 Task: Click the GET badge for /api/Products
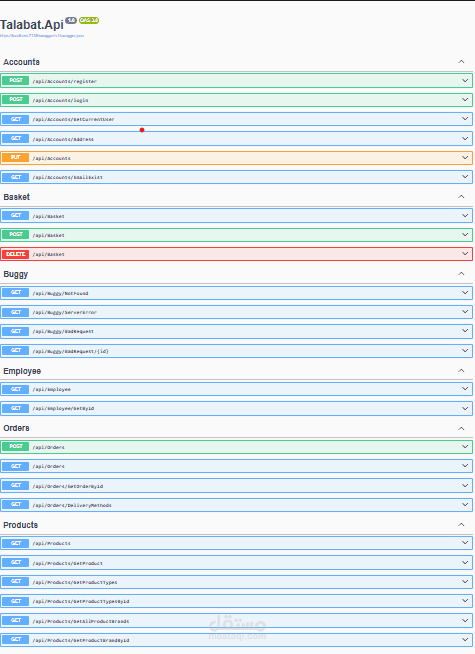coord(15,543)
